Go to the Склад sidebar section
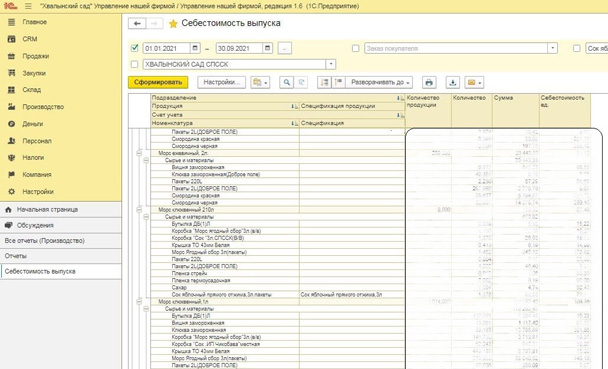 point(31,90)
